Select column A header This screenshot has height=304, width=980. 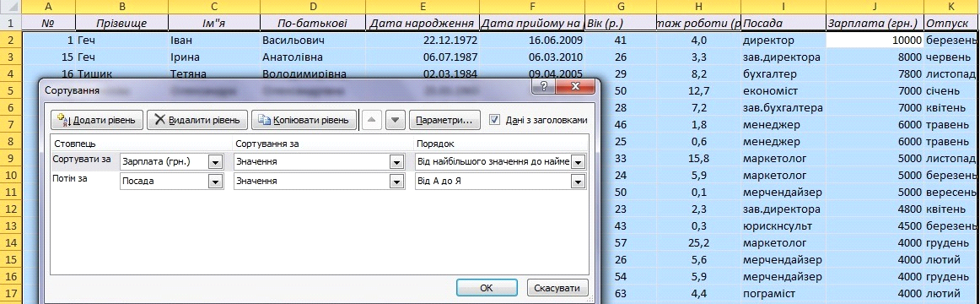pyautogui.click(x=48, y=7)
